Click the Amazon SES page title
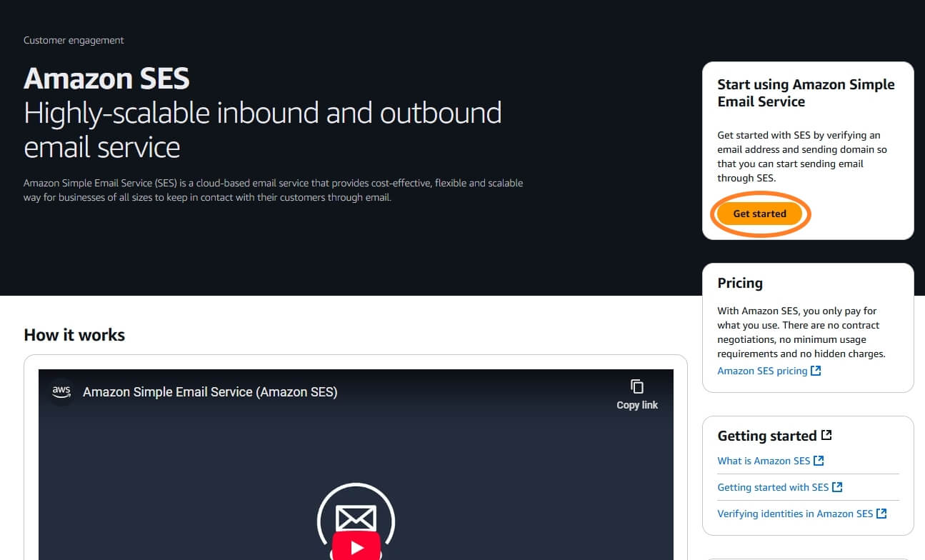Image resolution: width=925 pixels, height=560 pixels. coord(106,78)
